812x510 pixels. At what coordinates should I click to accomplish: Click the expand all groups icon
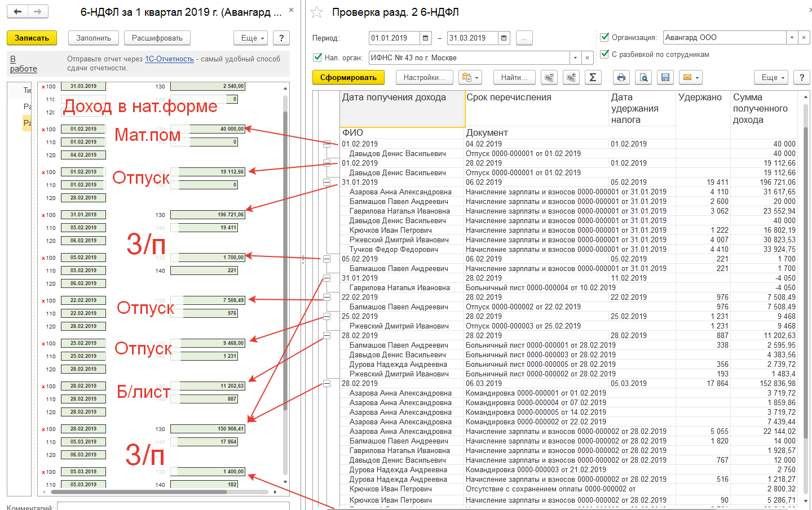click(571, 77)
